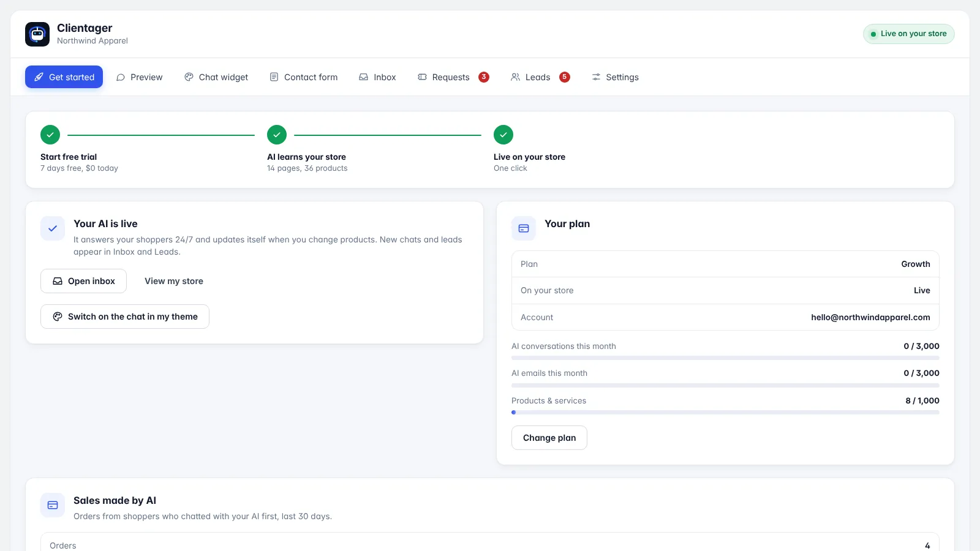980x551 pixels.
Task: Click the 8 / 1,000 products count
Action: coord(922,400)
